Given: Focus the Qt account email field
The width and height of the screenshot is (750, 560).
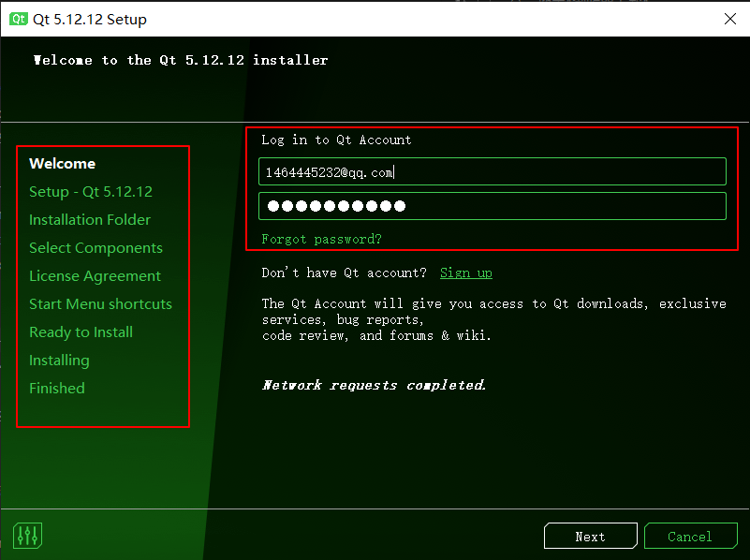Looking at the screenshot, I should click(493, 171).
